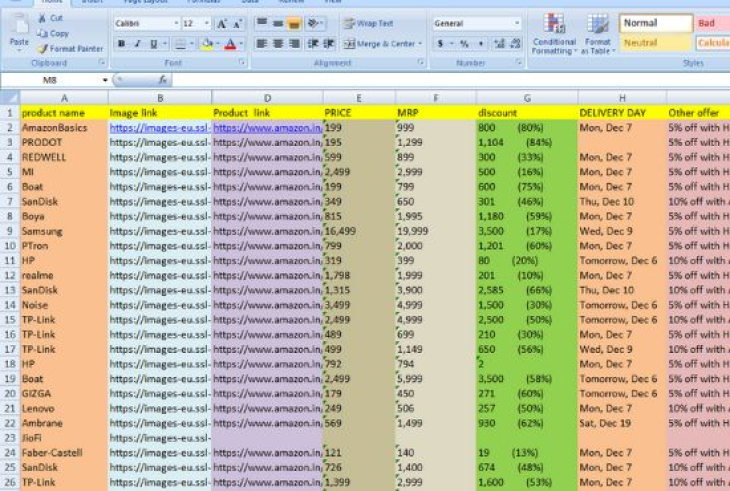This screenshot has height=491, width=730.
Task: Toggle italic formatting
Action: 137,44
